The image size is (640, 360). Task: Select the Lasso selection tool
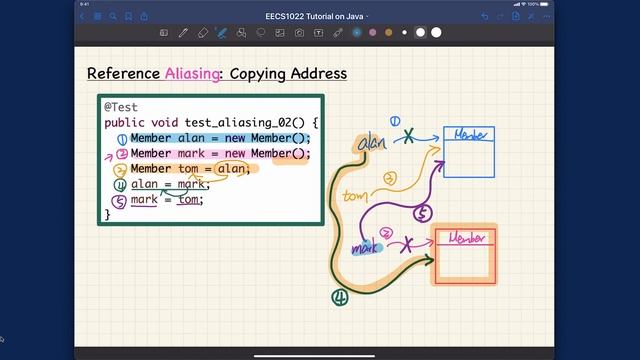click(x=260, y=33)
